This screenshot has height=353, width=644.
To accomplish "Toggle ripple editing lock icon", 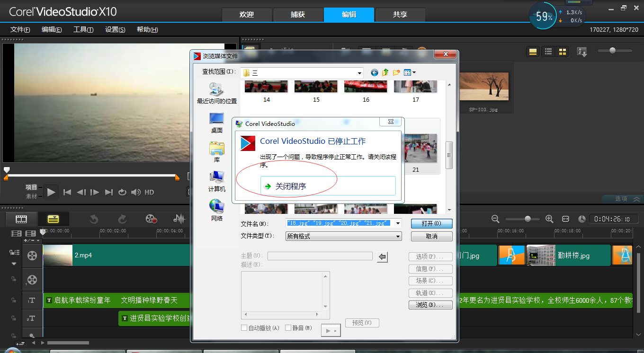I will (x=14, y=252).
